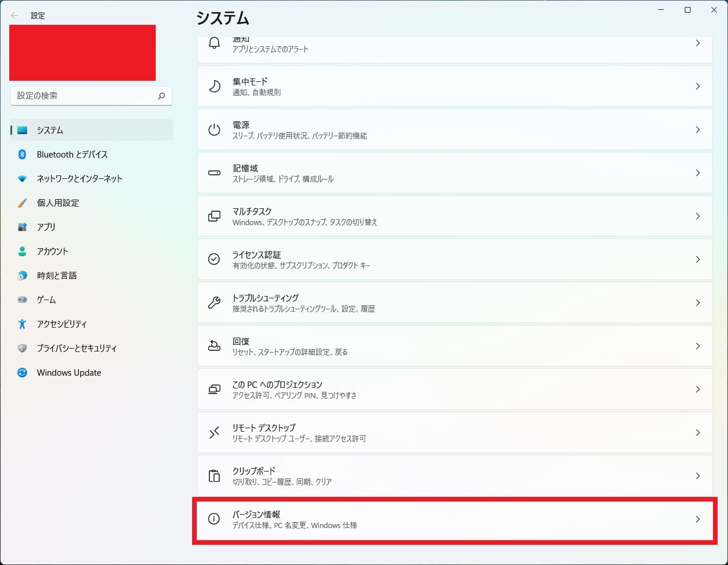
Task: Click the アプリ icon in the sidebar
Action: pyautogui.click(x=22, y=227)
